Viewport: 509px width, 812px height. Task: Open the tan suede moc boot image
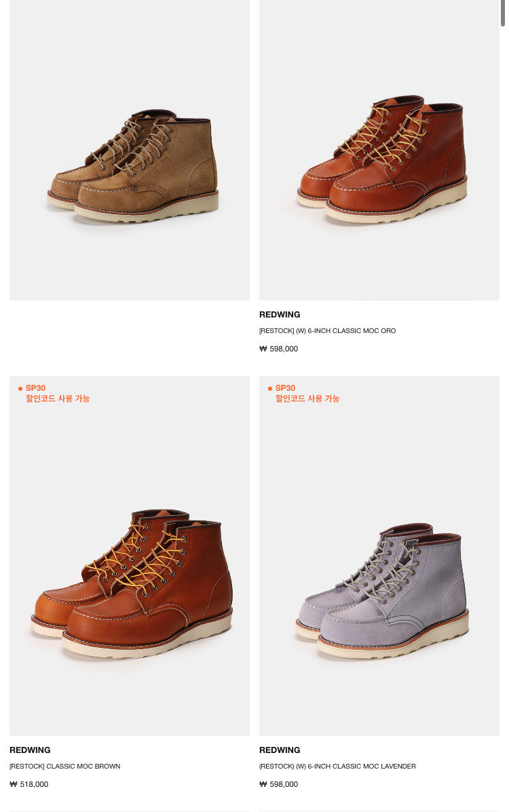(x=130, y=150)
